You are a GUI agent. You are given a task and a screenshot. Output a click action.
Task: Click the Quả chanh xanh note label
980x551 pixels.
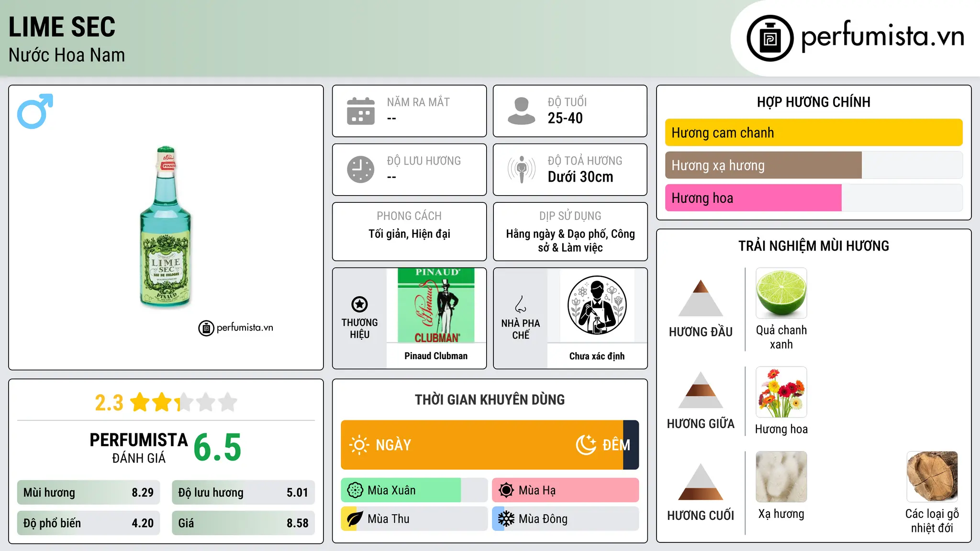[781, 337]
